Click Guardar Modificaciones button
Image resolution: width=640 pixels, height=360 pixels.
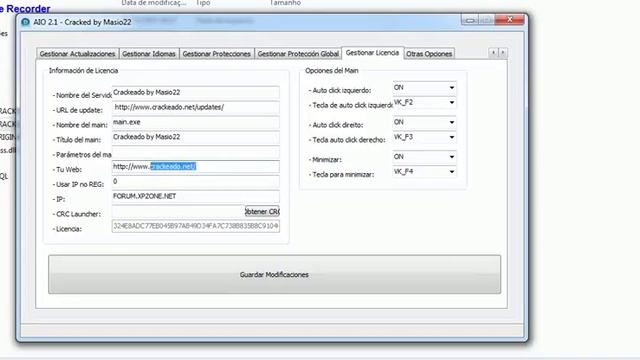click(x=274, y=274)
